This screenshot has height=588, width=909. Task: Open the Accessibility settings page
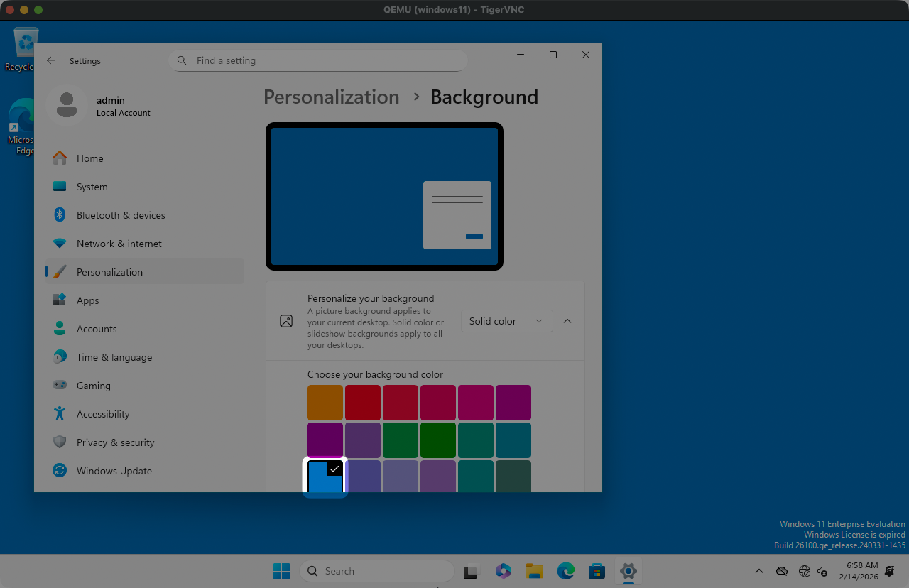click(x=103, y=414)
